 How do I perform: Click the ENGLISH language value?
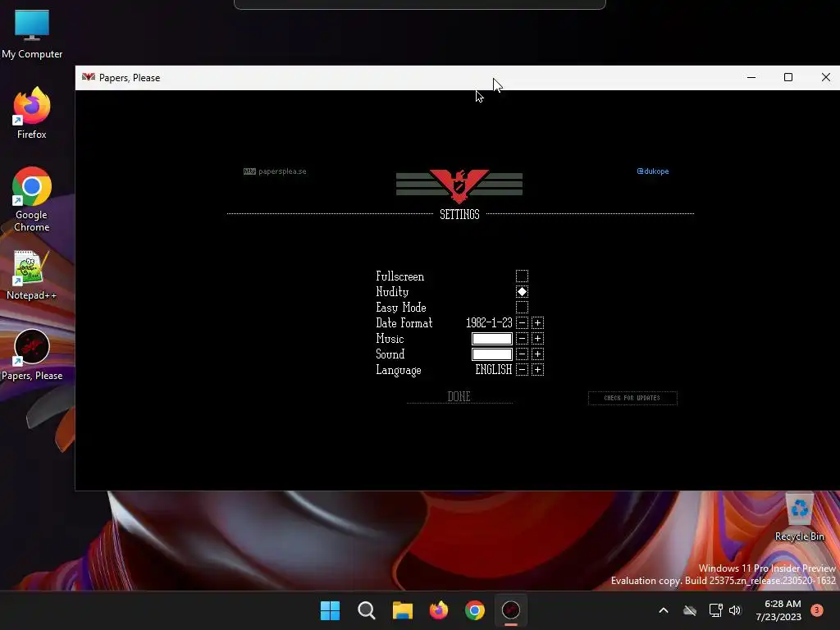[x=493, y=370]
